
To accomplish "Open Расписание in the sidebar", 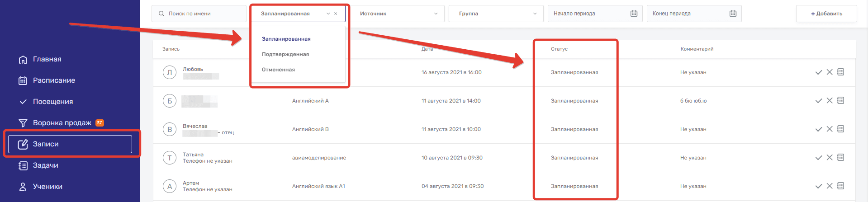I will click(54, 80).
